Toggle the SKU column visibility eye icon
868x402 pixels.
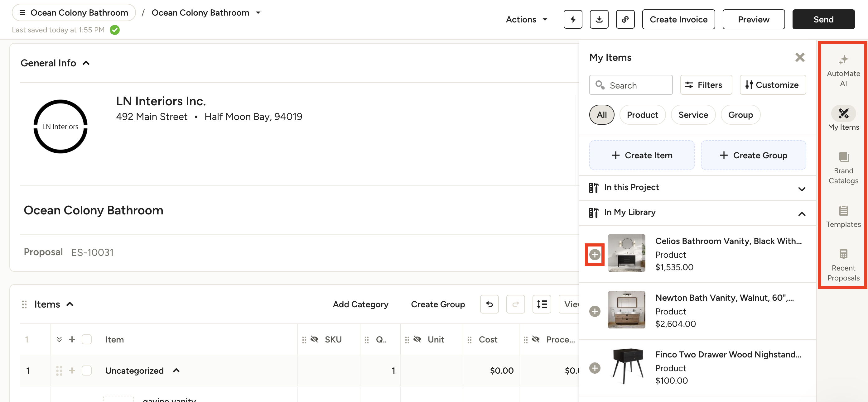314,339
